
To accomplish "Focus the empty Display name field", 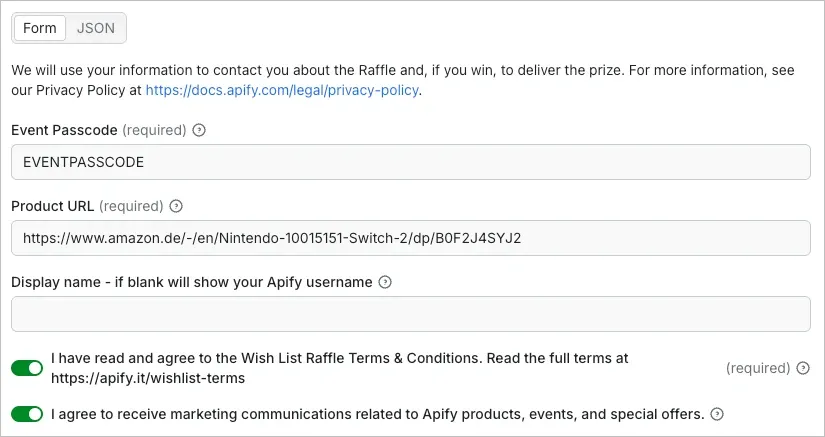I will [410, 314].
